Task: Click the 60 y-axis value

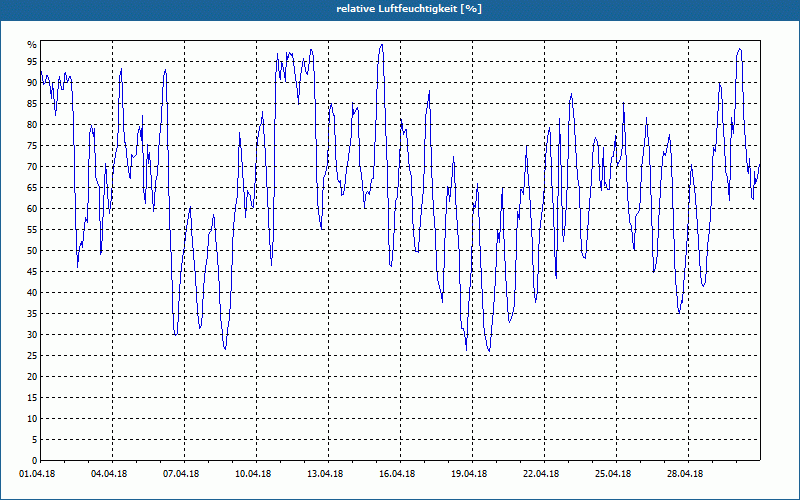Action: click(x=32, y=209)
